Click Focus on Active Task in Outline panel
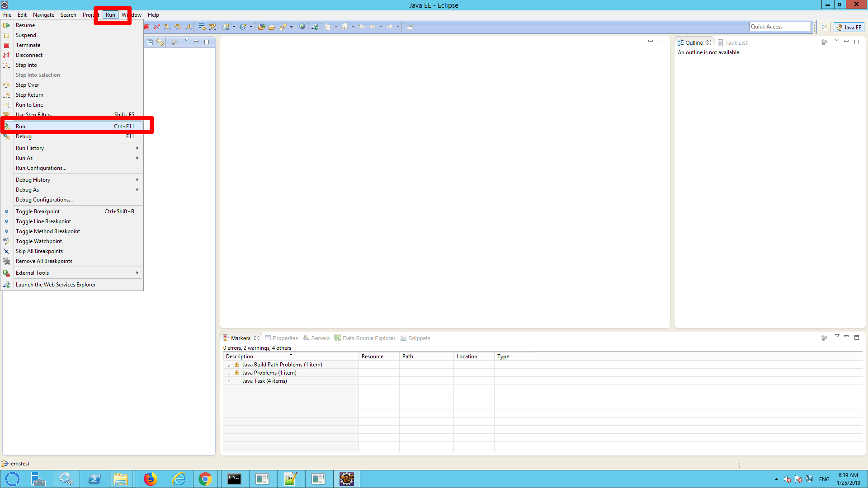The width and height of the screenshot is (868, 488). (824, 42)
